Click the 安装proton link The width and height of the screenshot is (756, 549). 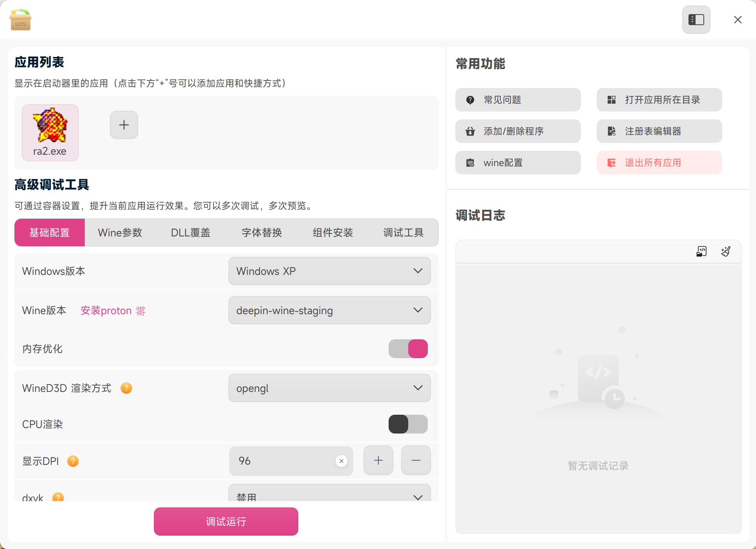(x=106, y=311)
